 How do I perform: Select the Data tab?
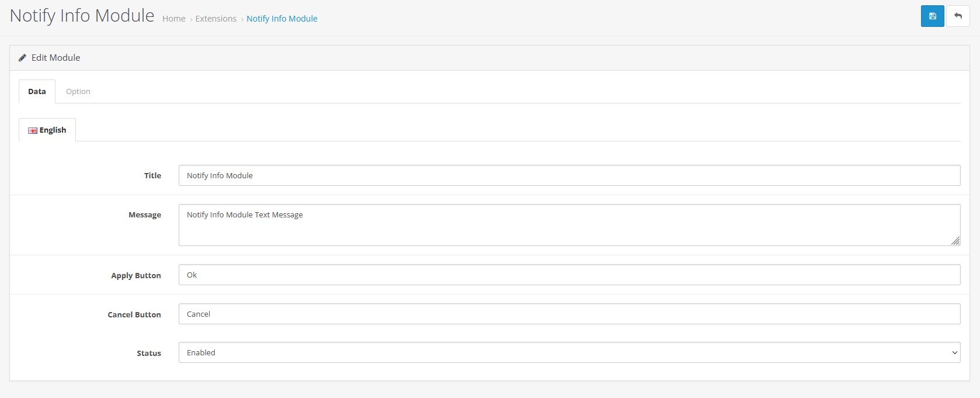tap(37, 92)
